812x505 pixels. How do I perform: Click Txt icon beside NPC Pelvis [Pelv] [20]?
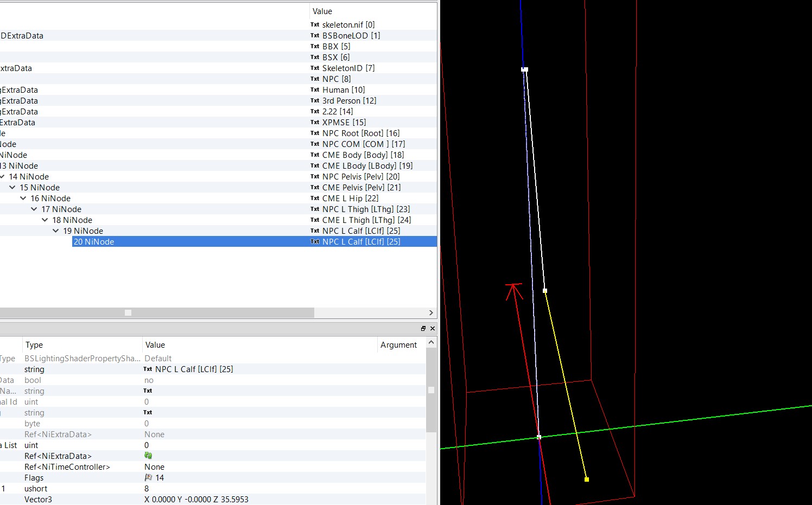click(315, 177)
